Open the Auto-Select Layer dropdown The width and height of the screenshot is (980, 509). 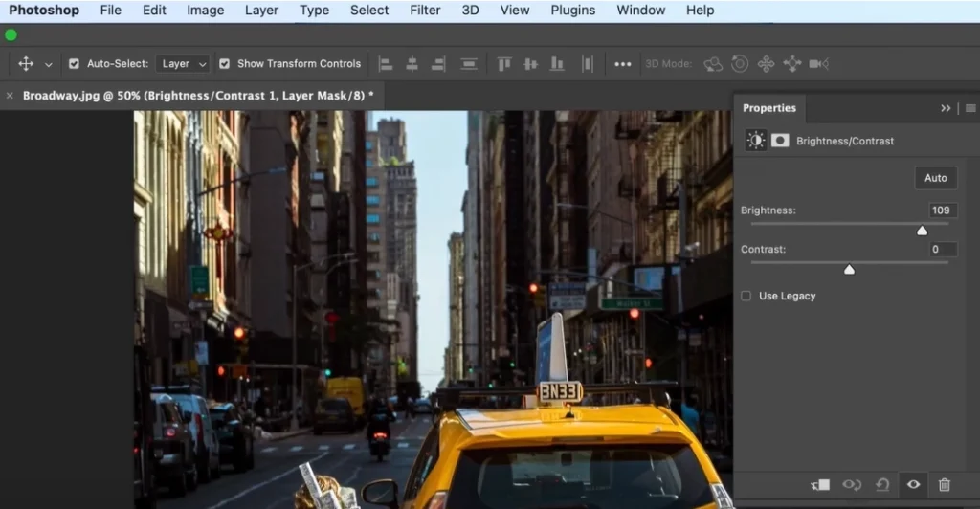click(x=184, y=64)
